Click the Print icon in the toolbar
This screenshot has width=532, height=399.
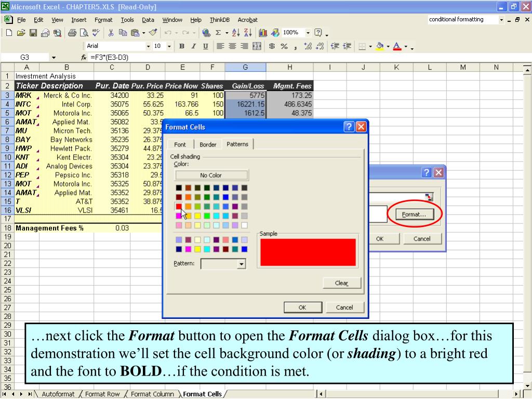[72, 33]
